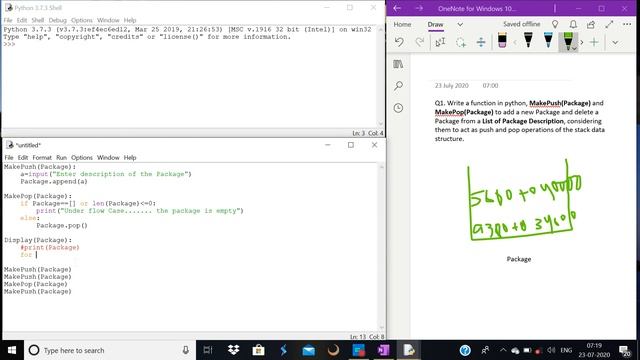Open Window menu in untitled editor
Screen dimensions: 640x360
coord(108,158)
